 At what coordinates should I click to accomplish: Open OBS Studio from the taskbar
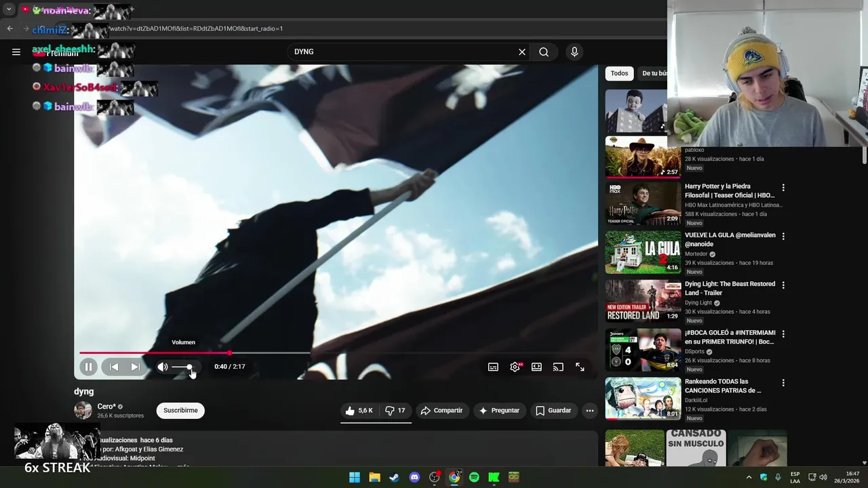click(x=434, y=477)
